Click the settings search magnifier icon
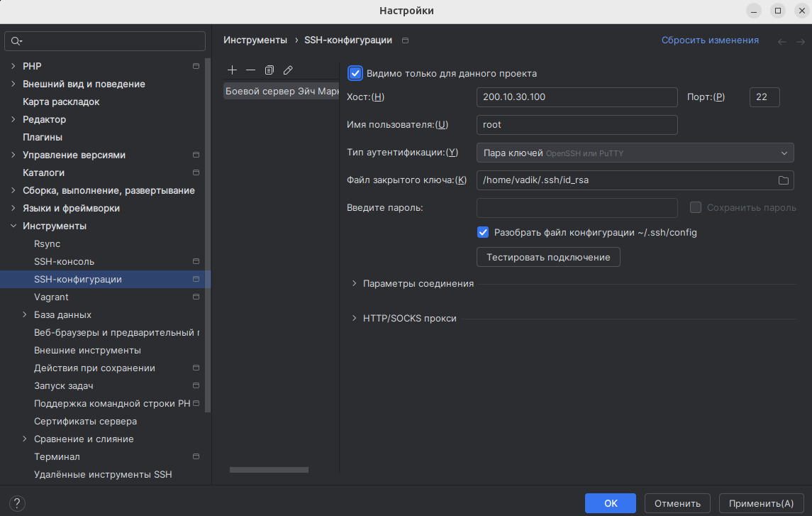Screen dimensions: 812x516 (x=16, y=41)
